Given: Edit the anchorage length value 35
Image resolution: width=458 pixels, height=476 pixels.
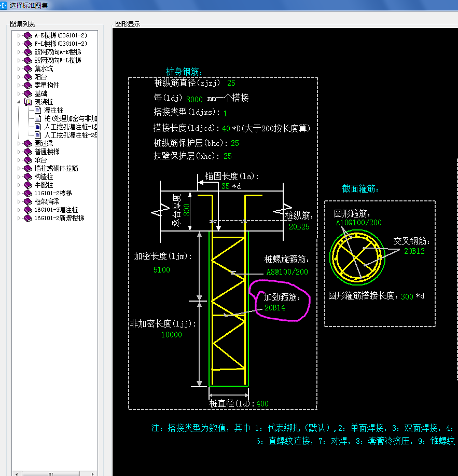Looking at the screenshot, I should pos(225,186).
